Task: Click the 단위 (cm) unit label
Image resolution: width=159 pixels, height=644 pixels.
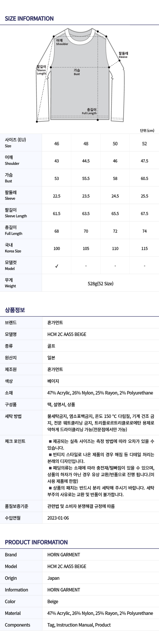Action: [147, 131]
